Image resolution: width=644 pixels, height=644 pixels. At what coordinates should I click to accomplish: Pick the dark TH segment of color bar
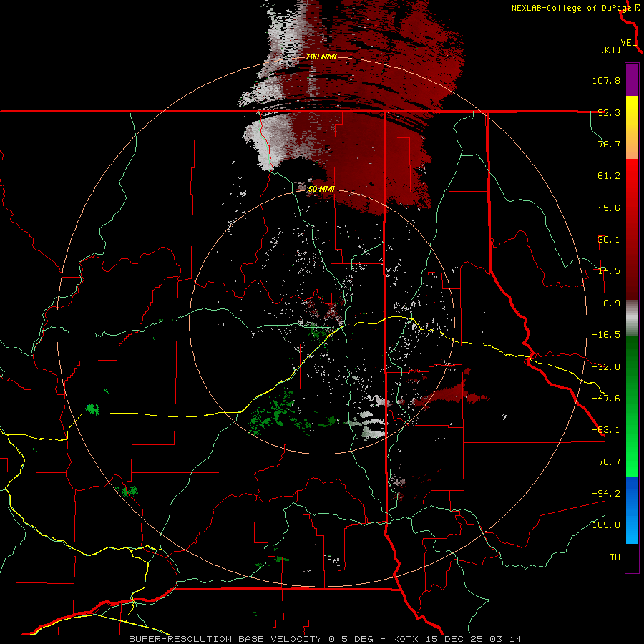[632, 558]
